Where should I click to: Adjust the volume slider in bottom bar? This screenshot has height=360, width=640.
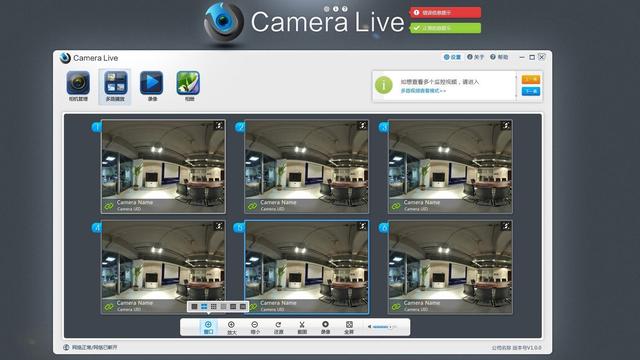click(382, 327)
